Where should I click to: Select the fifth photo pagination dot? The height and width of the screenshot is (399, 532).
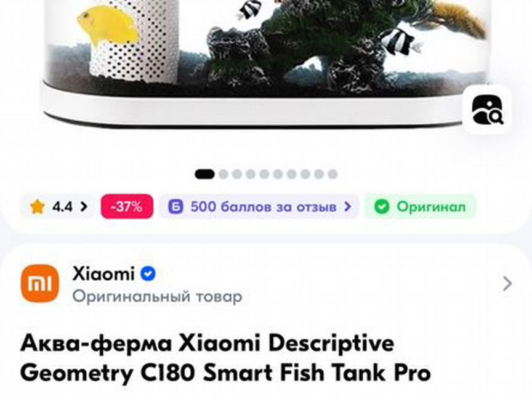click(264, 174)
